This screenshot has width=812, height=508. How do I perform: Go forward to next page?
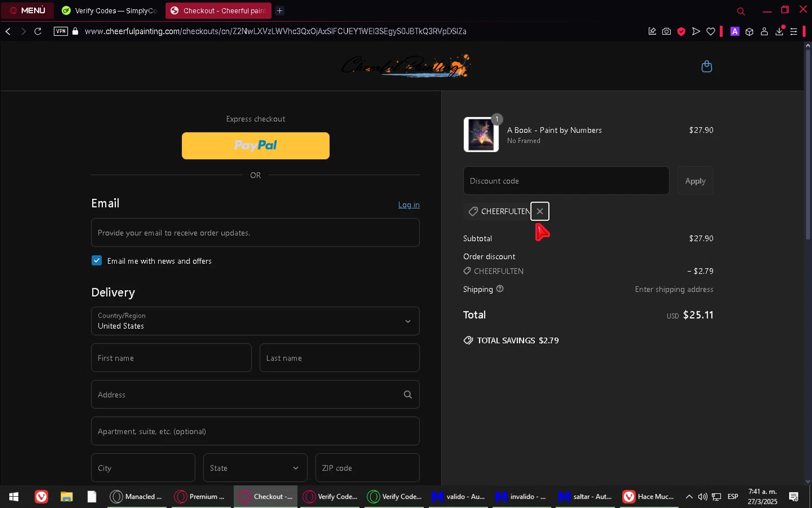(x=23, y=31)
